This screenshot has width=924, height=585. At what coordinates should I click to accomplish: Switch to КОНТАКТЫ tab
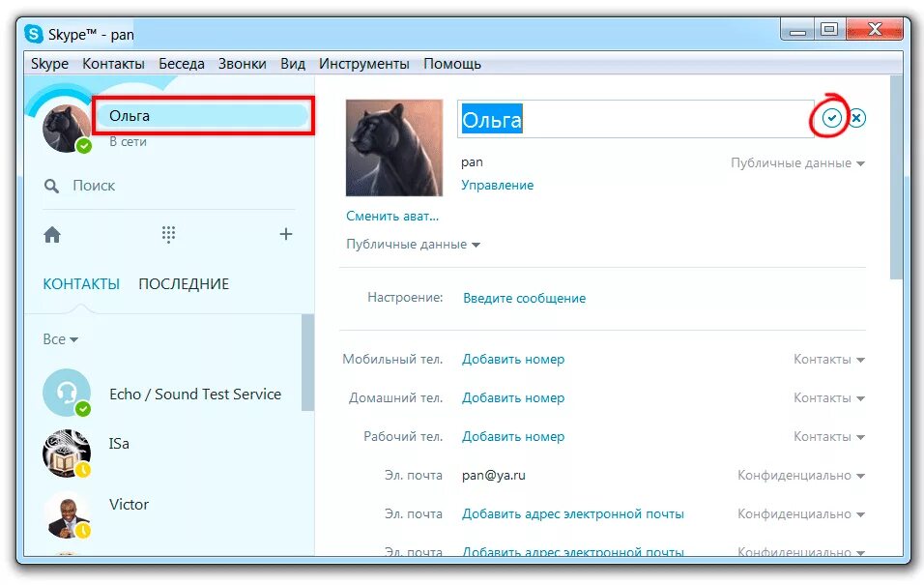coord(81,284)
